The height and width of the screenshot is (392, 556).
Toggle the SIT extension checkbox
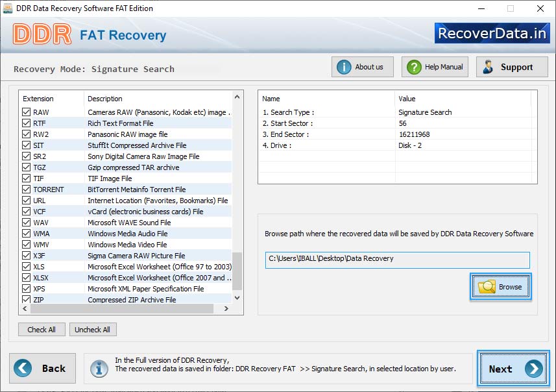[x=26, y=145]
